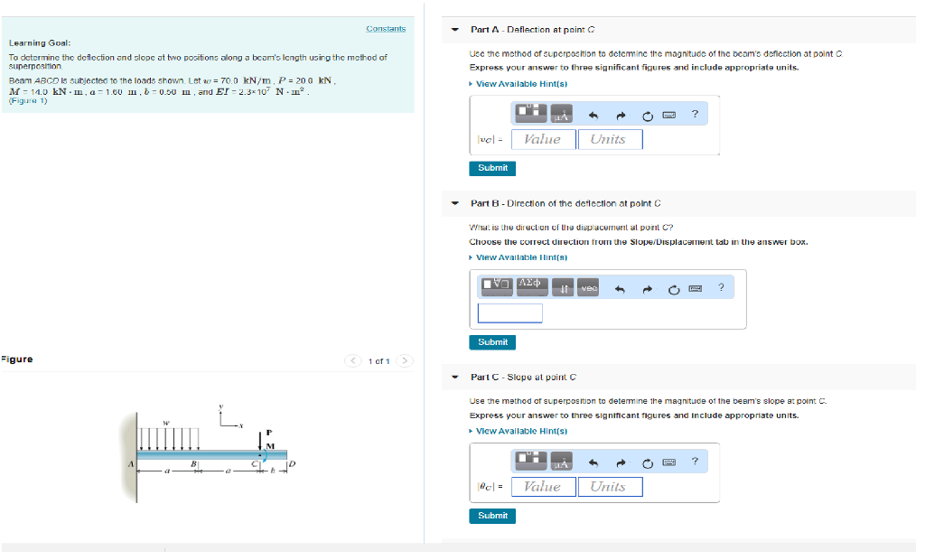Open the math templates palette in Part A

tap(530, 114)
